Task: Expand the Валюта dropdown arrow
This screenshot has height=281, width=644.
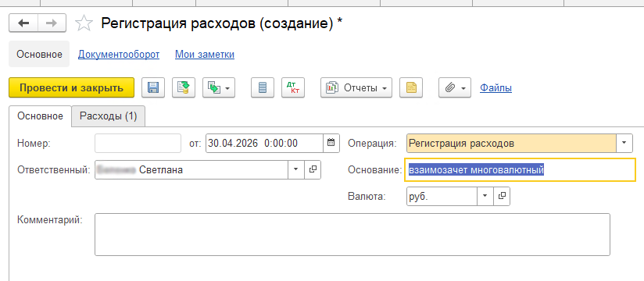Action: [485, 196]
